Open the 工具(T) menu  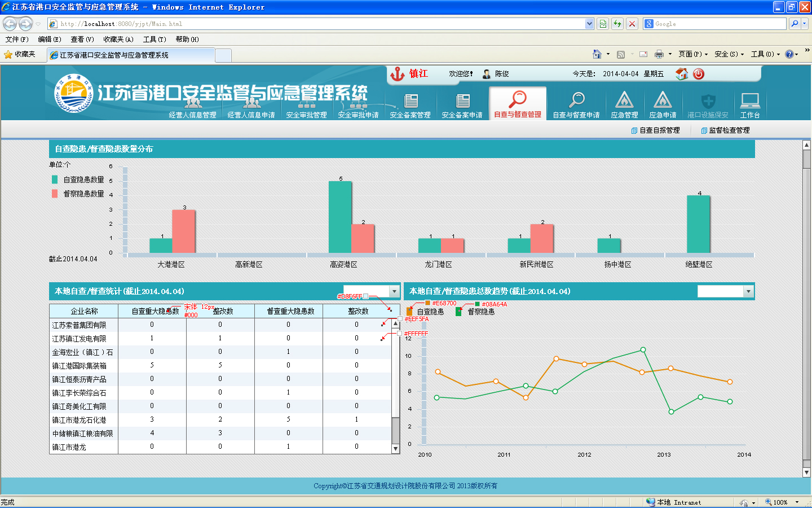click(x=154, y=40)
